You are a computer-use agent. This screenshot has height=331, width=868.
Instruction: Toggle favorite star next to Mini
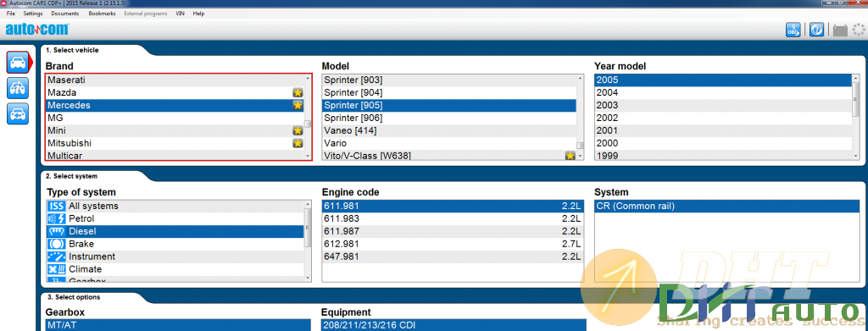298,130
